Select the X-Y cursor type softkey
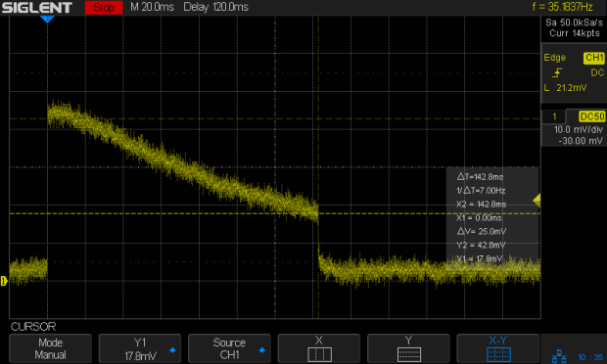The width and height of the screenshot is (607, 364). tap(497, 348)
